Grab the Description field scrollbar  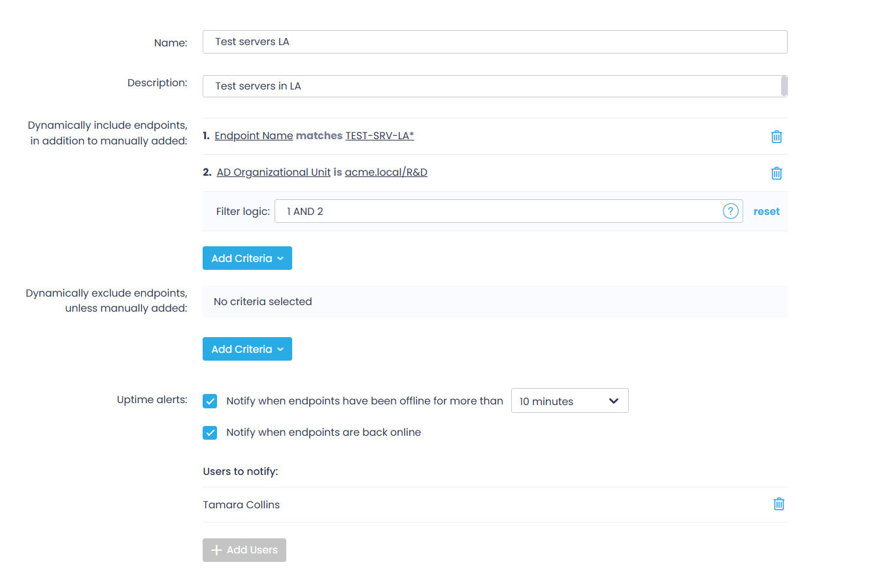784,86
